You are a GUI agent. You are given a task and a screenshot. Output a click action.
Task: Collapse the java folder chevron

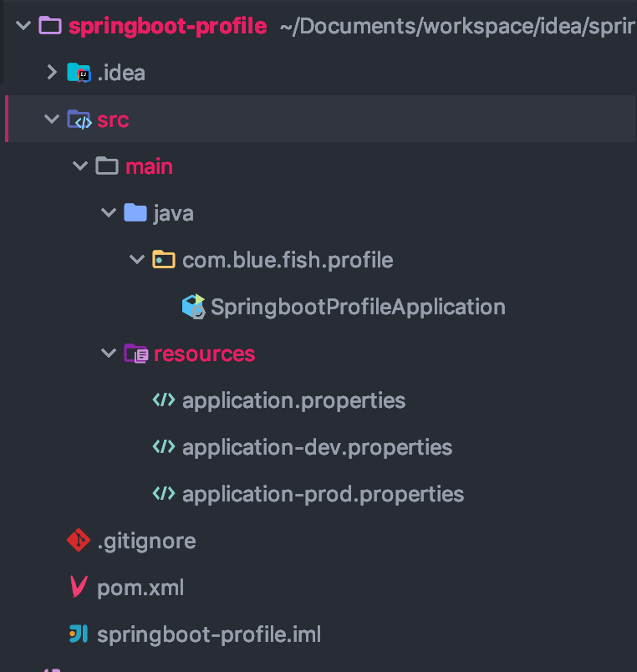point(109,213)
